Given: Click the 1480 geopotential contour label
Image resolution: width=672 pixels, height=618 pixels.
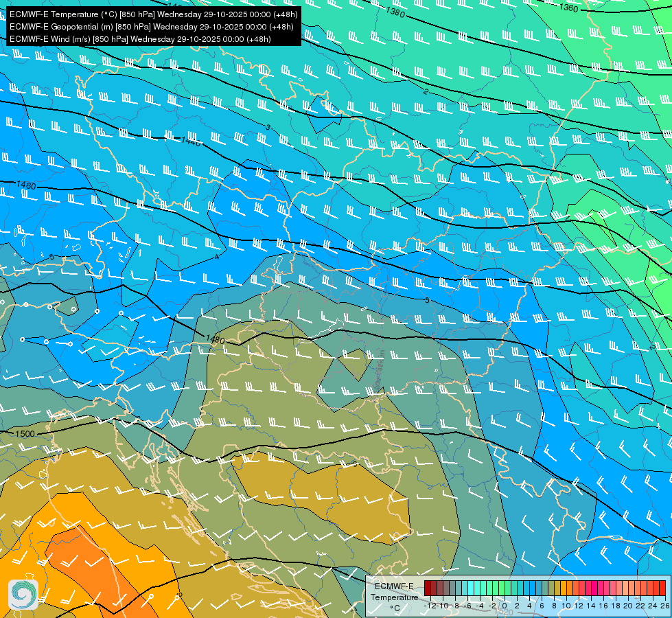Looking at the screenshot, I should pos(215,339).
